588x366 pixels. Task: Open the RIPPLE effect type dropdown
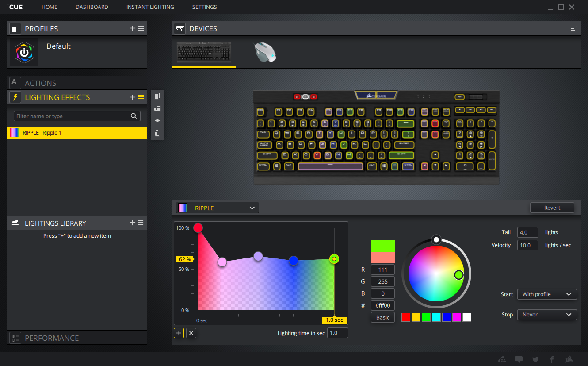coord(217,208)
